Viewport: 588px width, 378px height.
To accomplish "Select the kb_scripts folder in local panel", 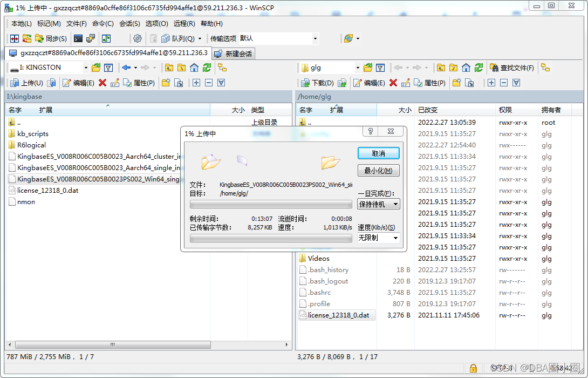I will point(29,133).
